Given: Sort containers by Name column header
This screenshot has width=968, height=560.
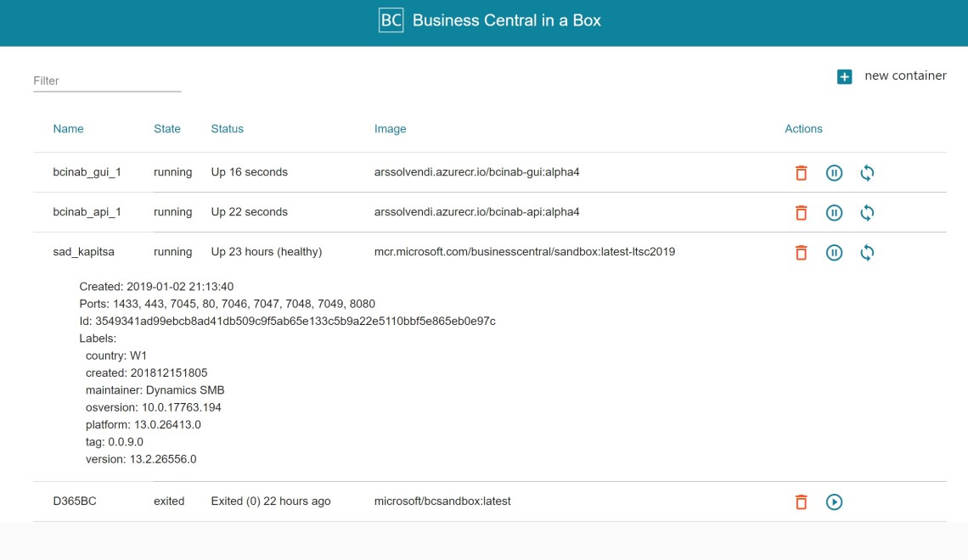Looking at the screenshot, I should click(68, 129).
